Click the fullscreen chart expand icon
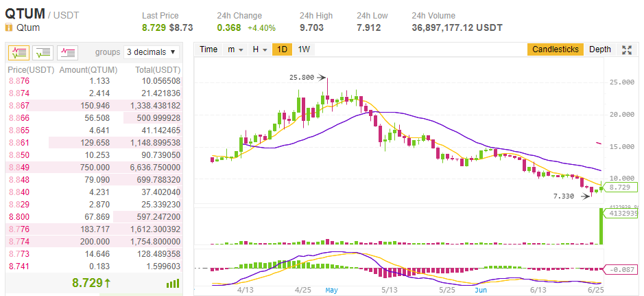 [x=626, y=49]
